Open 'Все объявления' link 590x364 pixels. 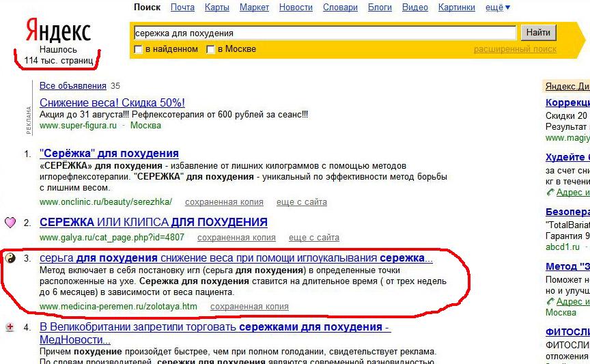pyautogui.click(x=73, y=86)
